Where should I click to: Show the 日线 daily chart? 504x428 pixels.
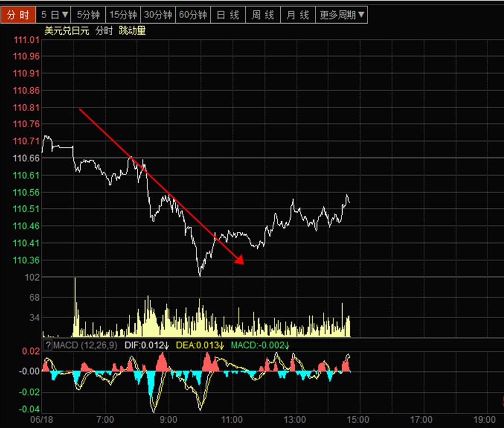[228, 15]
